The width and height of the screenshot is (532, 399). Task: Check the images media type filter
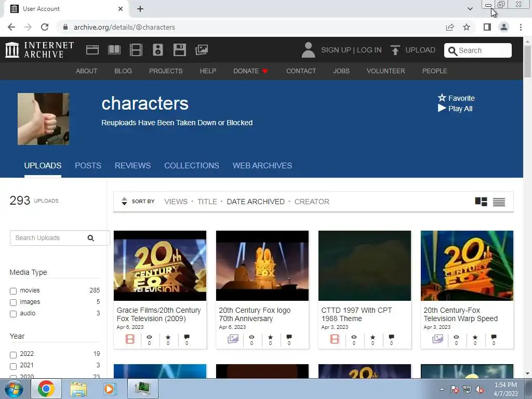13,302
